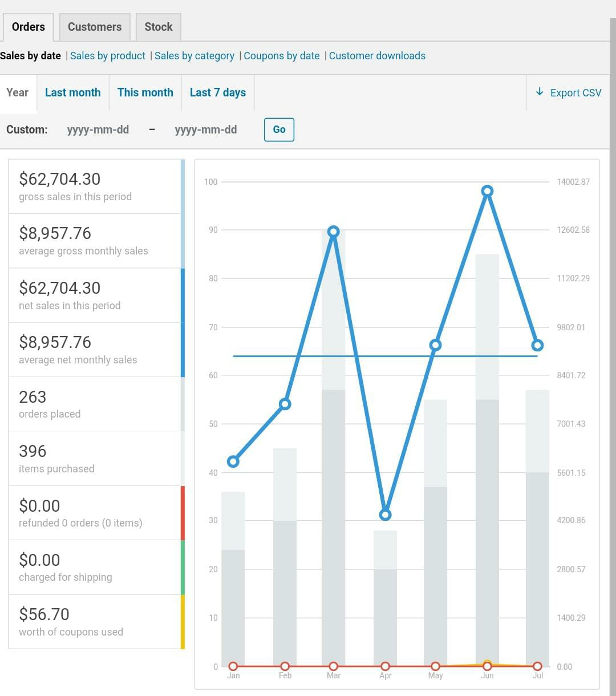Show Last month sales range
The height and width of the screenshot is (696, 616).
tap(72, 92)
